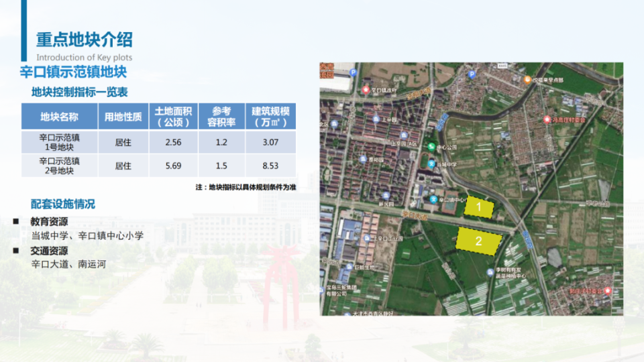Select the 地块控制指标一览表 table caption

pos(80,92)
